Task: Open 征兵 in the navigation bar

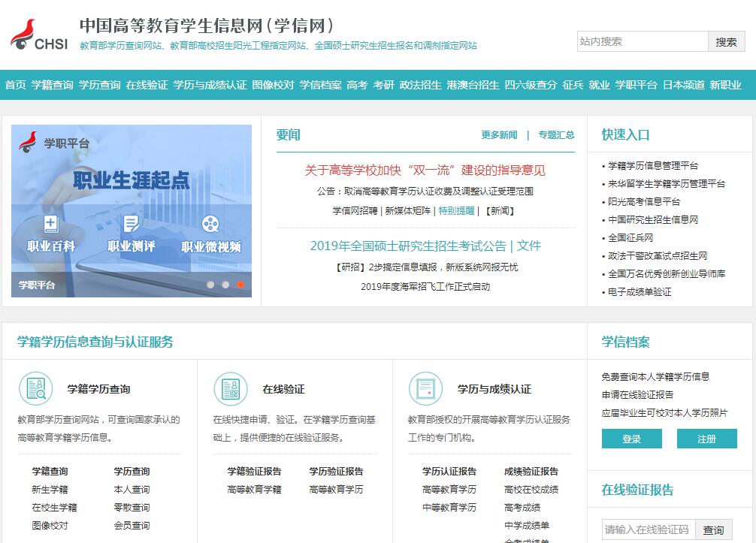Action: (573, 86)
